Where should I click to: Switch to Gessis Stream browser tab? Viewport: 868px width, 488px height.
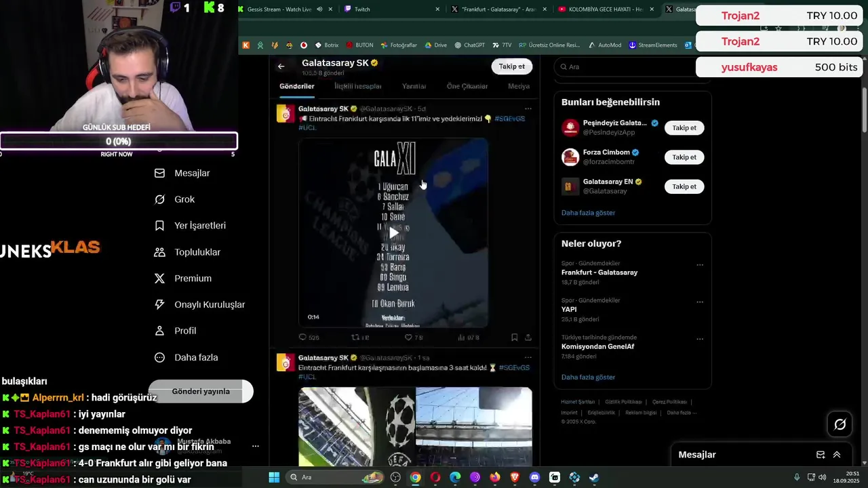285,9
